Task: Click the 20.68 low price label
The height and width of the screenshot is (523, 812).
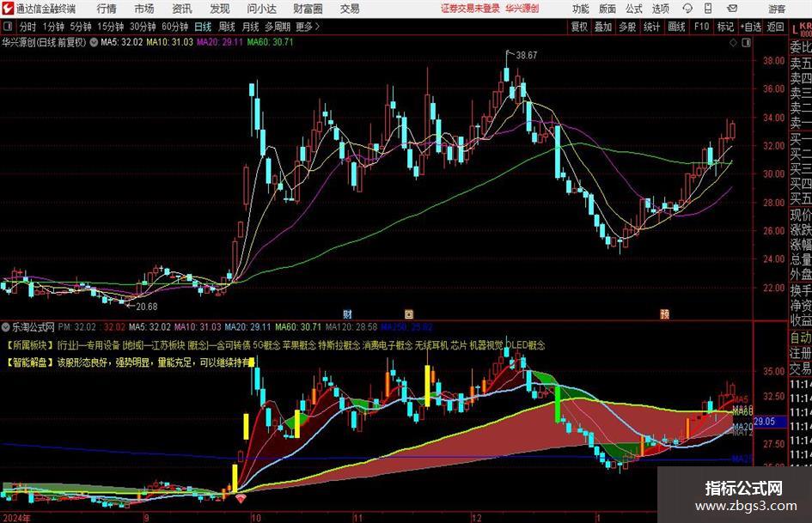Action: coord(147,307)
